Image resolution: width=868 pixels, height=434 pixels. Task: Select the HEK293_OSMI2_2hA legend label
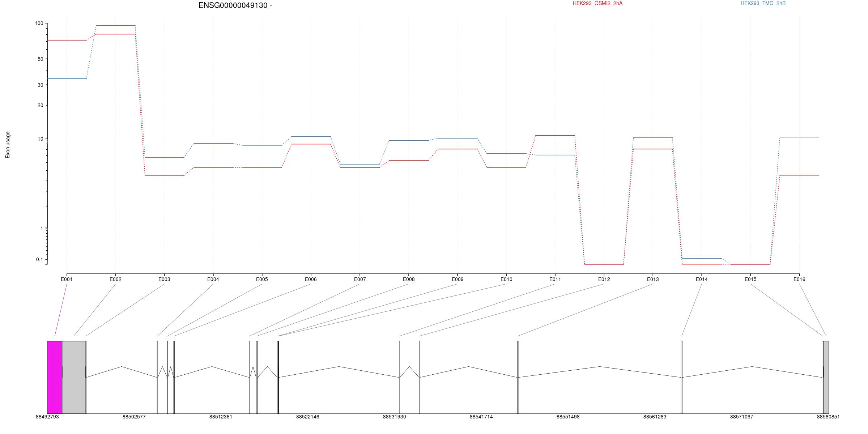597,3
